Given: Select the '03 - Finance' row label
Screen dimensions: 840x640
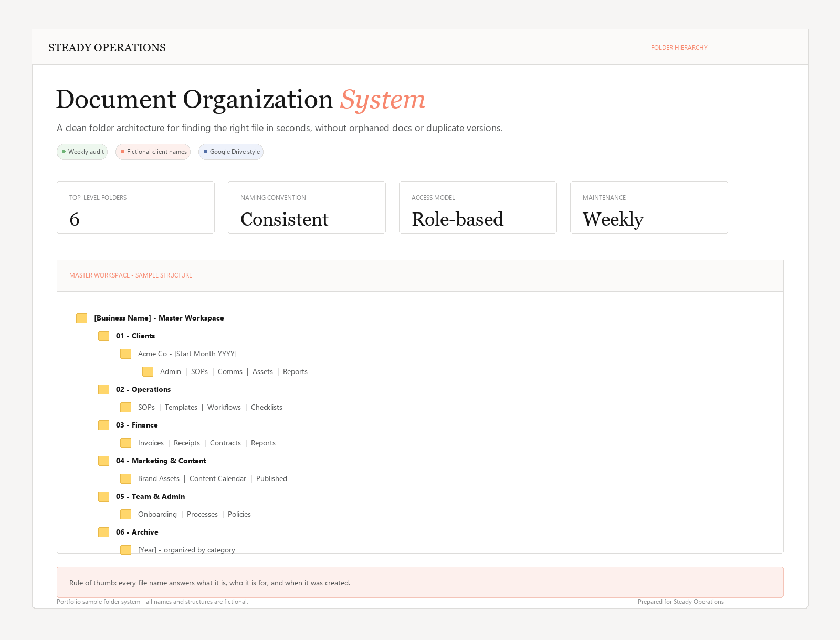Looking at the screenshot, I should 137,425.
